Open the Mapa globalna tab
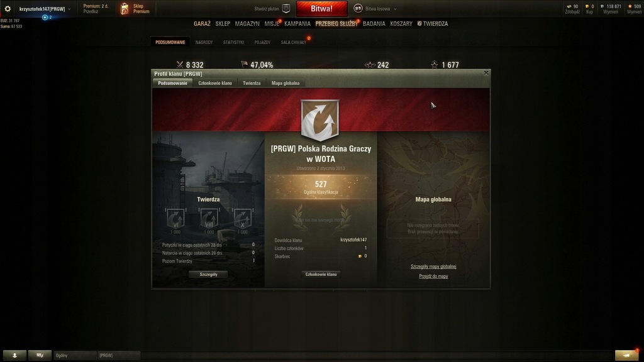The width and height of the screenshot is (644, 362). click(x=286, y=83)
